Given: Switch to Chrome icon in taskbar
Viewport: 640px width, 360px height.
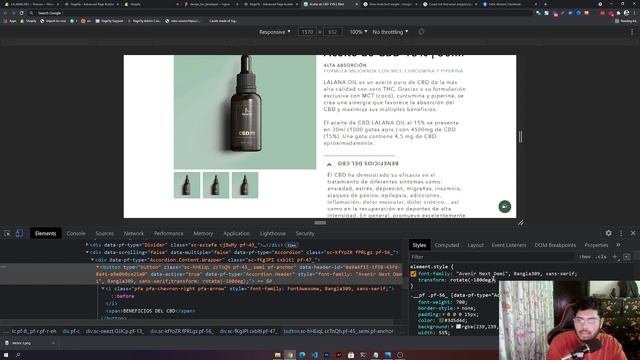Looking at the screenshot, I should coord(290,355).
